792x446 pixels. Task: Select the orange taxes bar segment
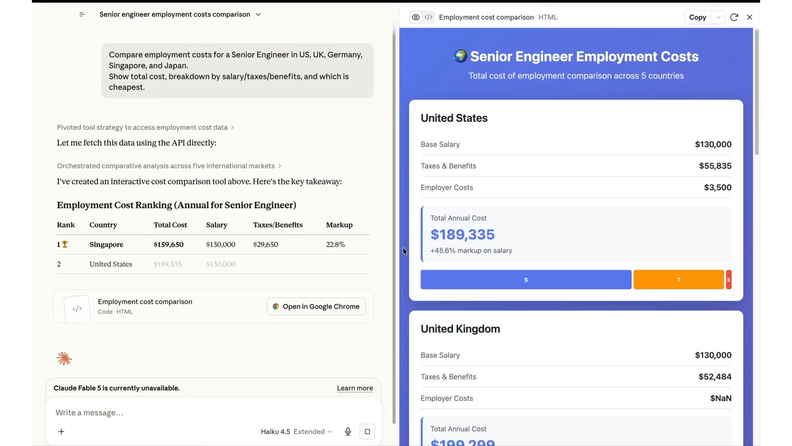(x=678, y=279)
